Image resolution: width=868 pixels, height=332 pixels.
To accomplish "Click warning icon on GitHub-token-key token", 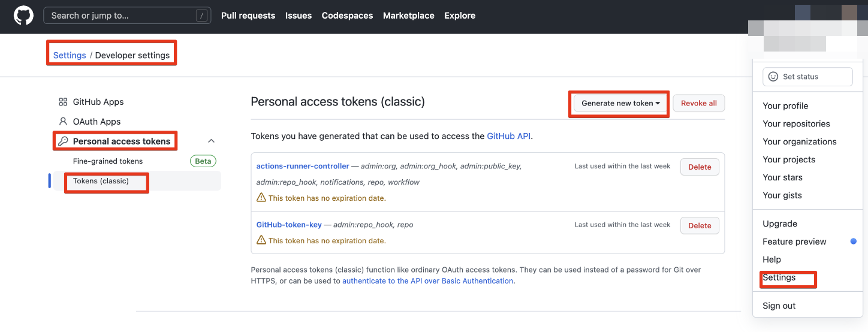I will click(261, 240).
